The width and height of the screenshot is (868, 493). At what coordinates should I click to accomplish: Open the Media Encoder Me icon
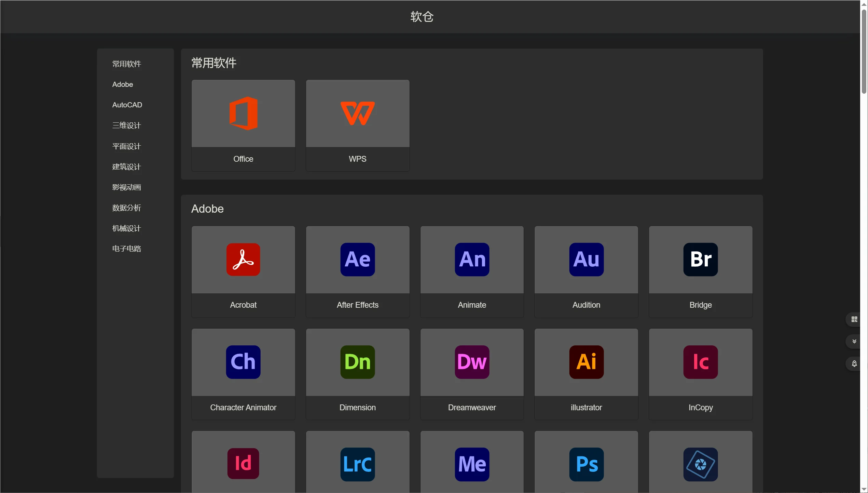472,465
